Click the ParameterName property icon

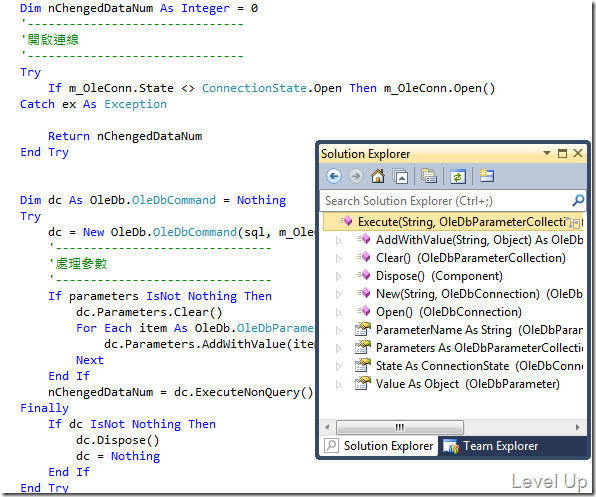(363, 329)
